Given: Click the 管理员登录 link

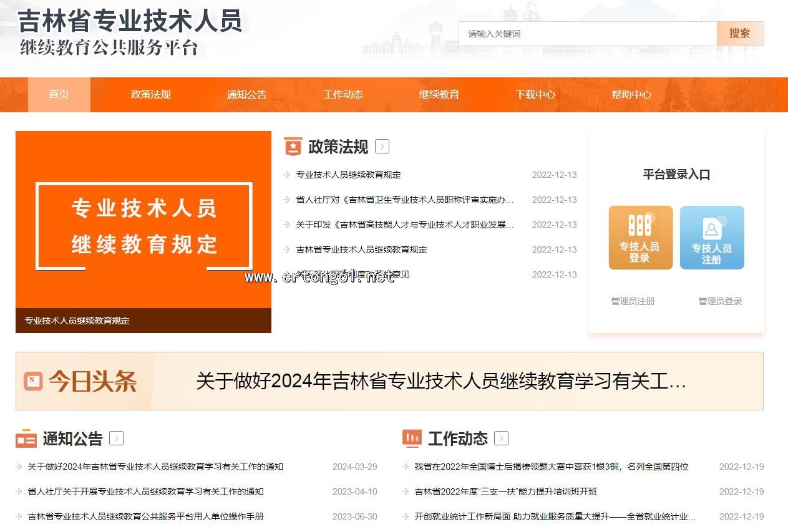Looking at the screenshot, I should click(x=720, y=301).
